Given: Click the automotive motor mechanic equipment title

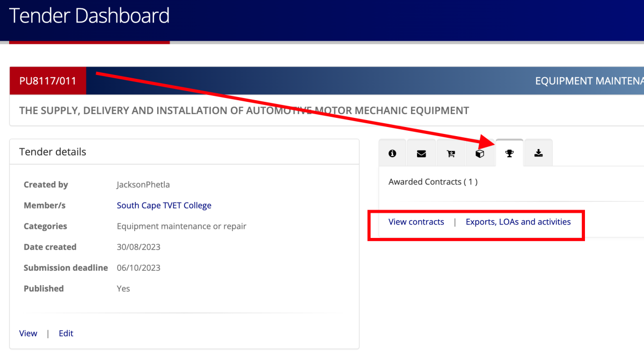Looking at the screenshot, I should pyautogui.click(x=244, y=111).
